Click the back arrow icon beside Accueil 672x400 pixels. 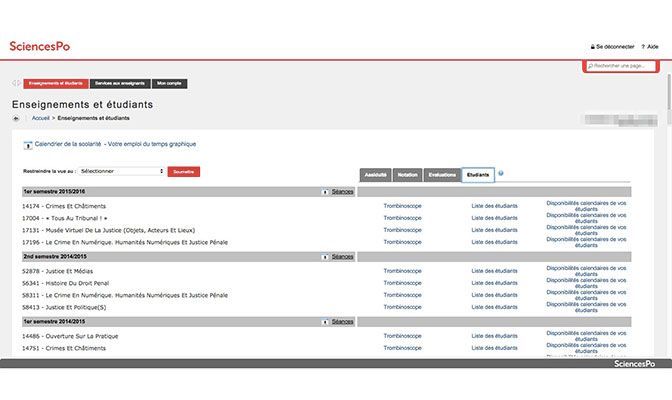coord(16,118)
